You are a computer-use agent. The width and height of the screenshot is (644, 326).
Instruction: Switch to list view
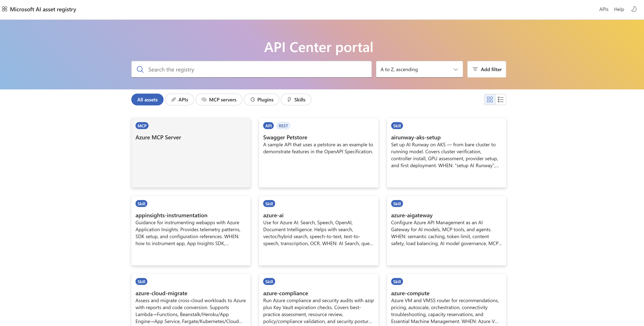pos(501,100)
